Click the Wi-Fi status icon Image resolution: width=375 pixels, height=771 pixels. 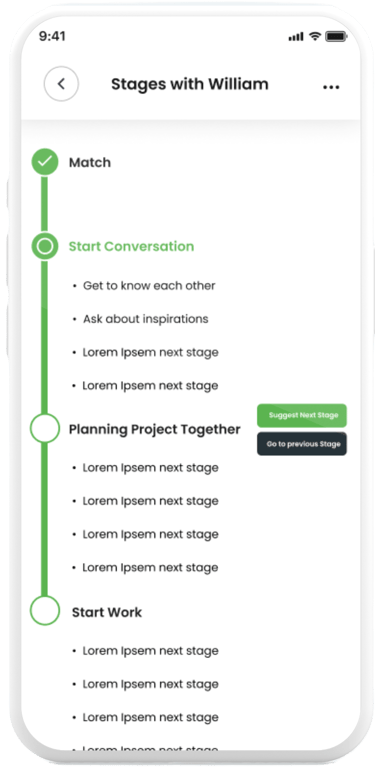(x=315, y=36)
